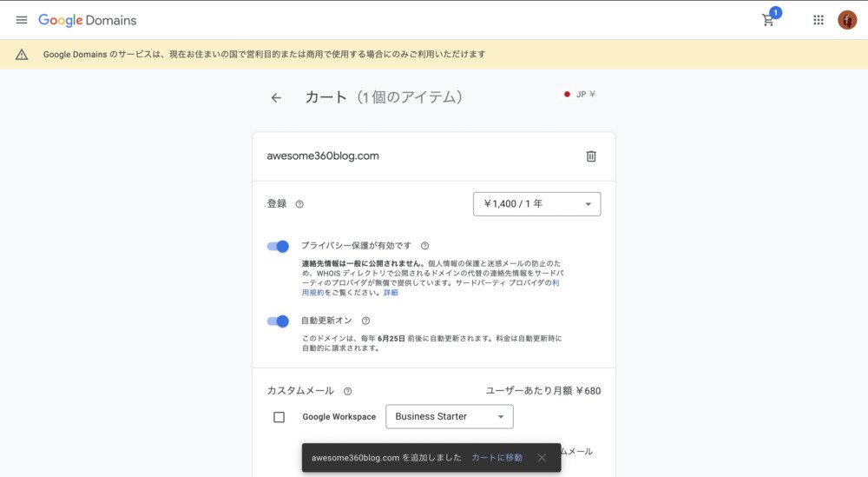Click the warning triangle icon in banner
Image resolution: width=868 pixels, height=477 pixels.
pos(22,54)
